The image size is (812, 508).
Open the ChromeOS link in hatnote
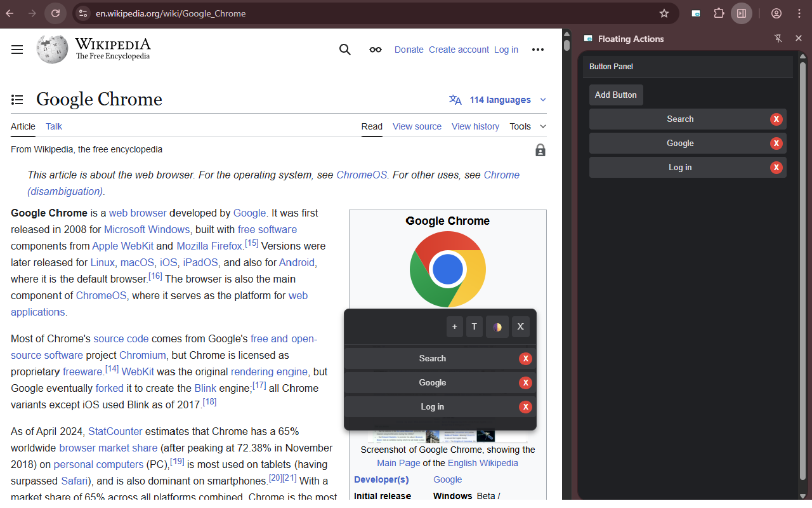[x=362, y=175]
